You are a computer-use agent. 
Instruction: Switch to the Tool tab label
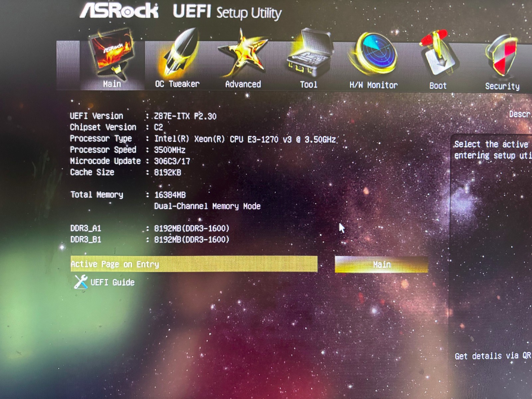(309, 85)
